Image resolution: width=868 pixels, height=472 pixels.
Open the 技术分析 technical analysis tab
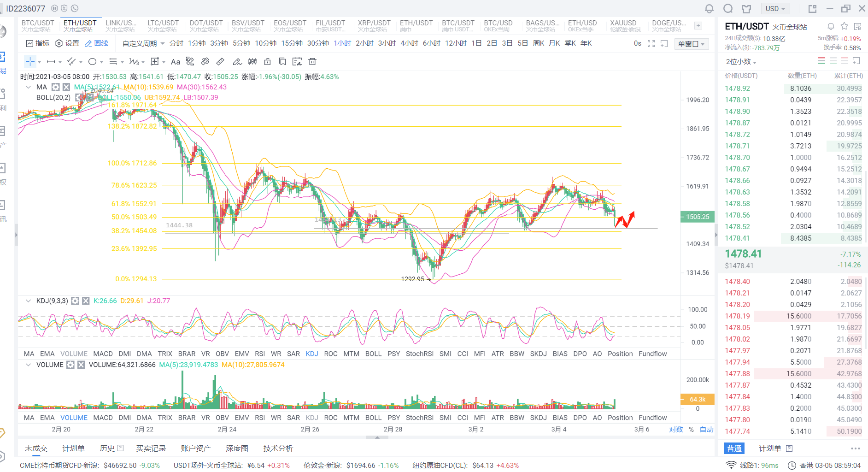point(278,448)
